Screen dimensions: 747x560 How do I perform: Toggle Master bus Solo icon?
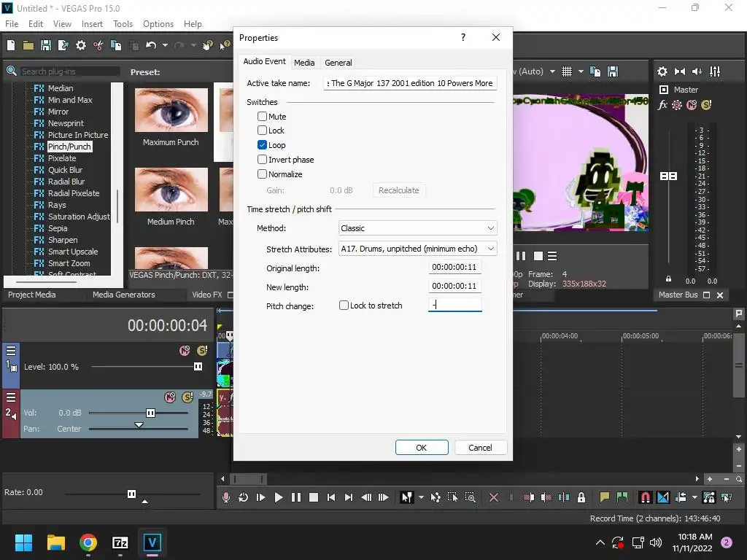tap(706, 105)
